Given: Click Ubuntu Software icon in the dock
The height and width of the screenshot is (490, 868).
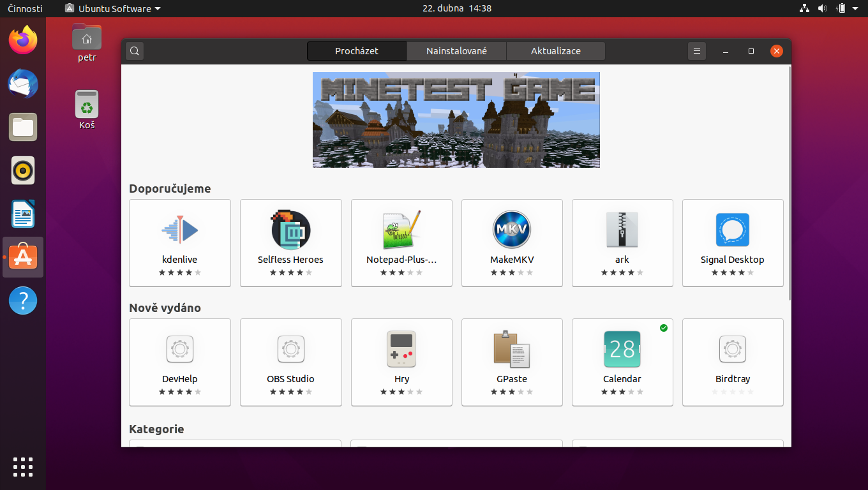Looking at the screenshot, I should 23,257.
